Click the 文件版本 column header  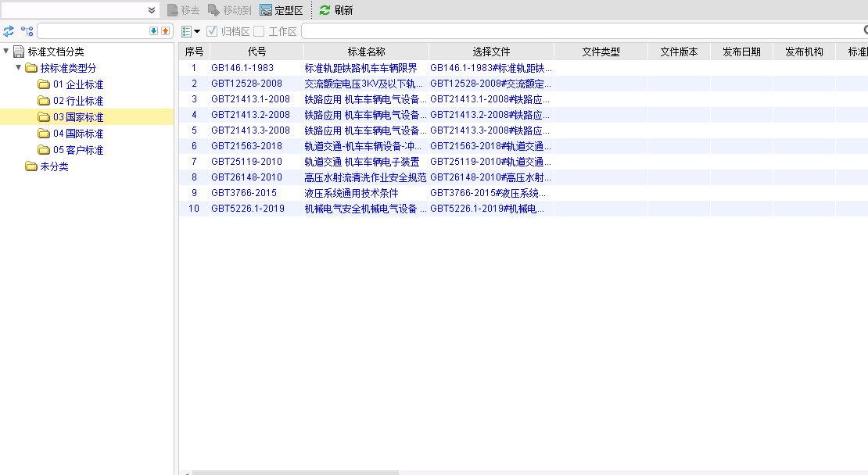click(x=679, y=52)
